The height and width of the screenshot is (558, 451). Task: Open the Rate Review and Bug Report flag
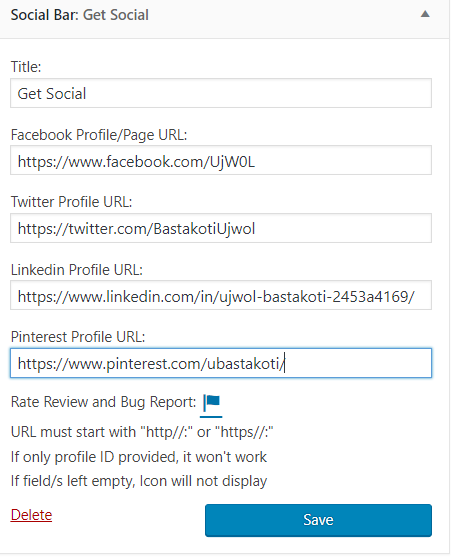[x=211, y=402]
